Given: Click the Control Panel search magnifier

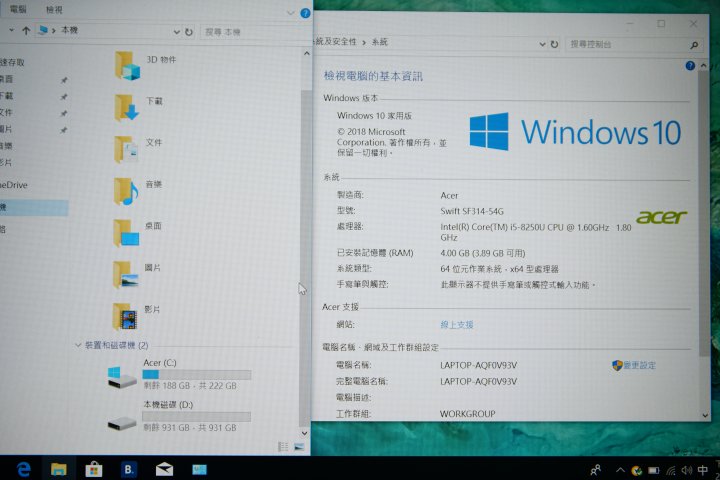Looking at the screenshot, I should click(694, 45).
